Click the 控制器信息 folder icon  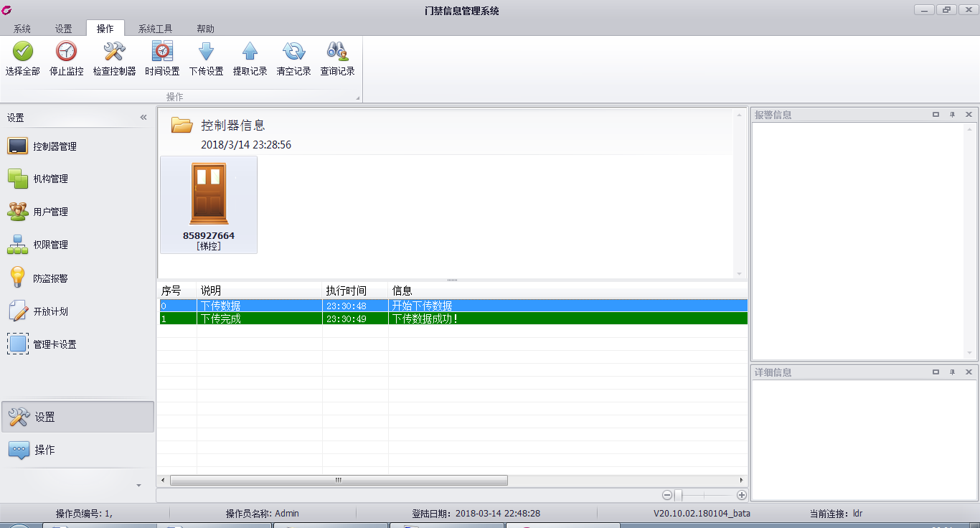pos(182,125)
